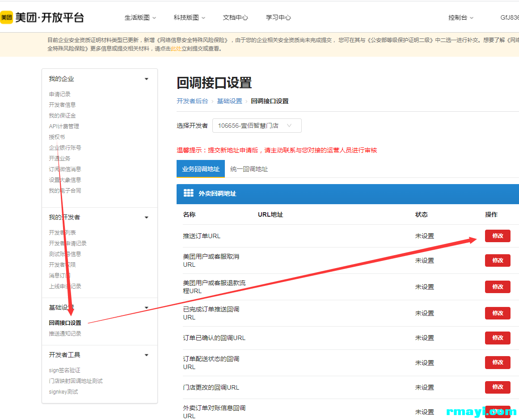Screen dimensions: 519x420
Task: Click 修改 for 门店更改的回调URL
Action: (x=498, y=387)
